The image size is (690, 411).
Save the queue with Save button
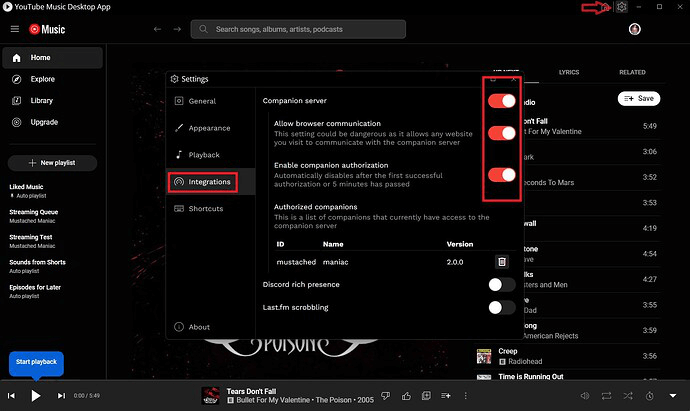(639, 98)
